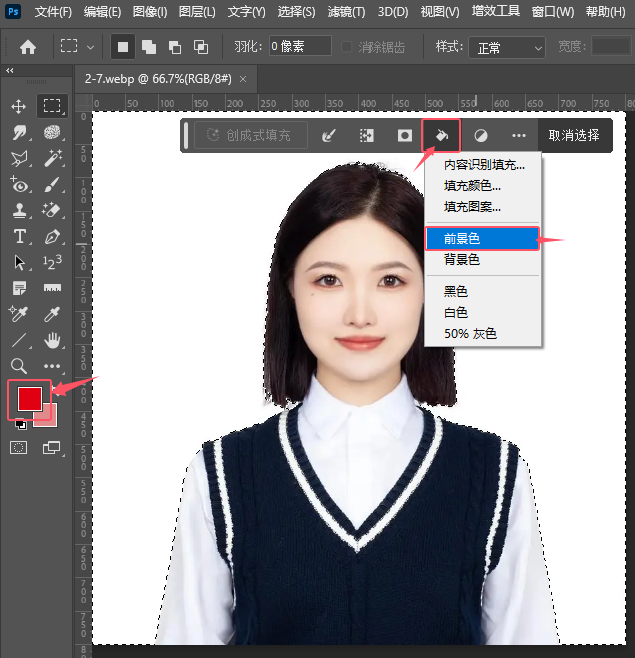Image resolution: width=635 pixels, height=658 pixels.
Task: Toggle the 消除锯齿 anti-alias checkbox
Action: (347, 47)
